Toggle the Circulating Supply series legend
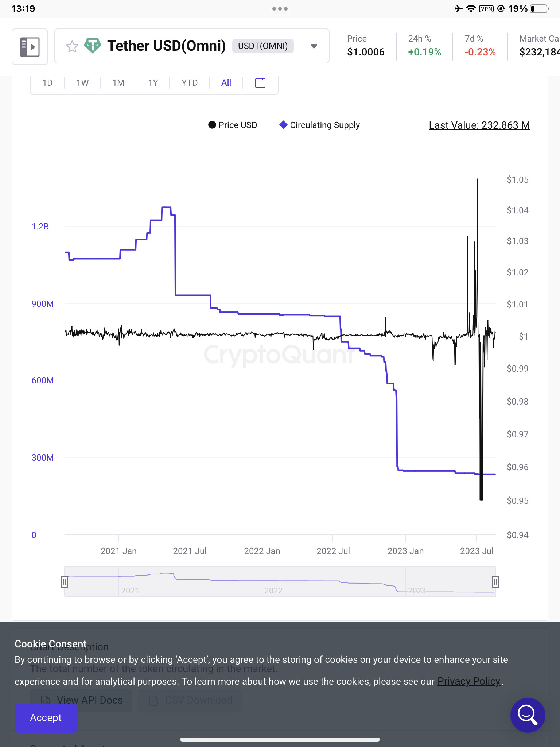 pos(320,125)
